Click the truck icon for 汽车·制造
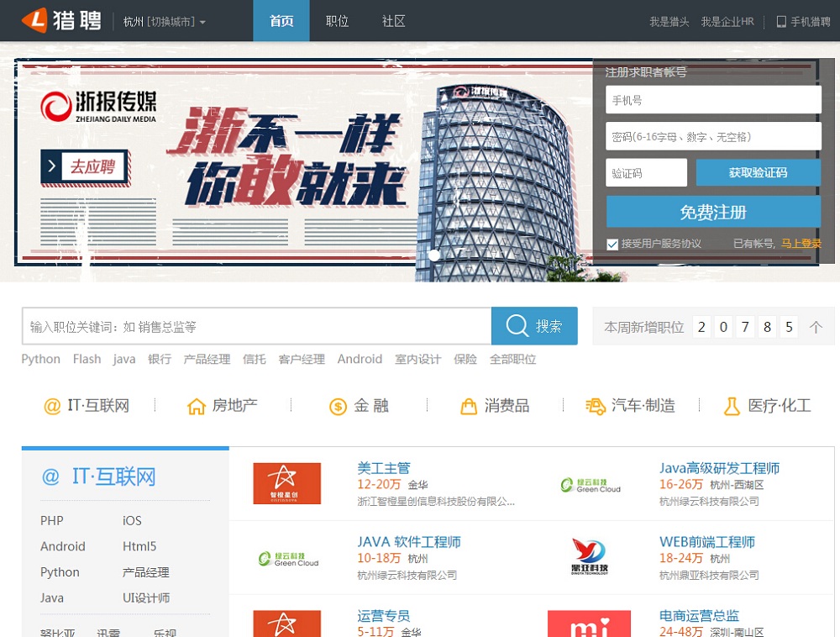The image size is (840, 637). 596,406
